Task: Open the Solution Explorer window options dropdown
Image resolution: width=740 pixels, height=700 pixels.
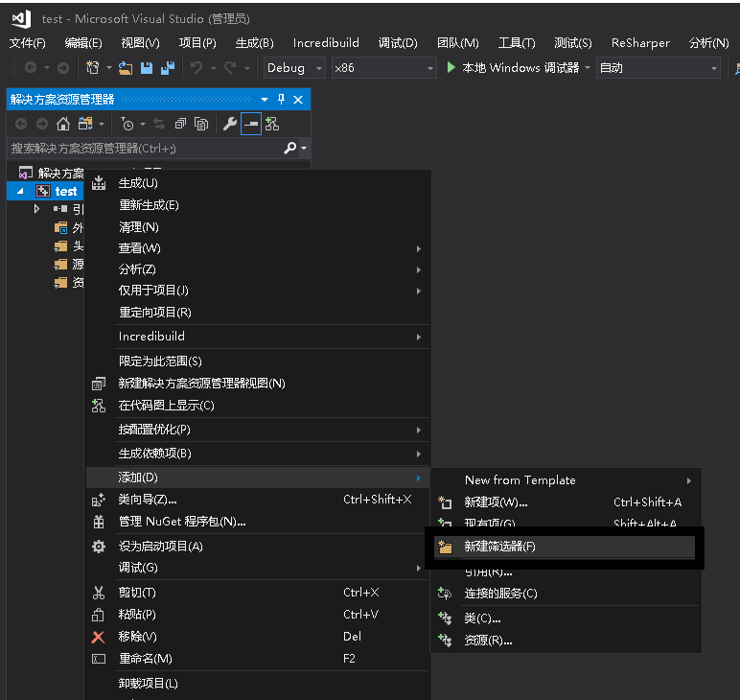Action: pyautogui.click(x=265, y=100)
